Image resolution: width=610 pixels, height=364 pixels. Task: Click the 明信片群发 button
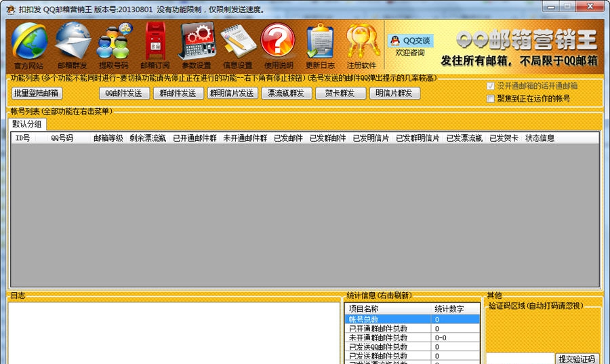click(x=394, y=94)
